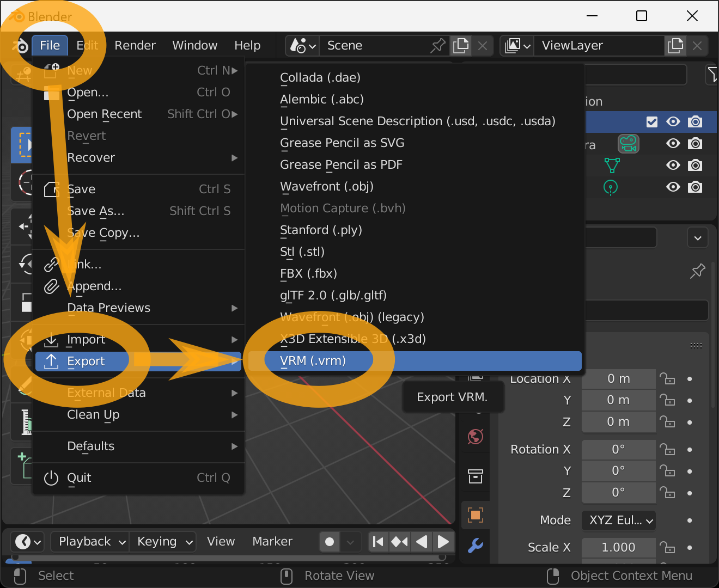Hide the Camera row in viewport

(x=673, y=144)
